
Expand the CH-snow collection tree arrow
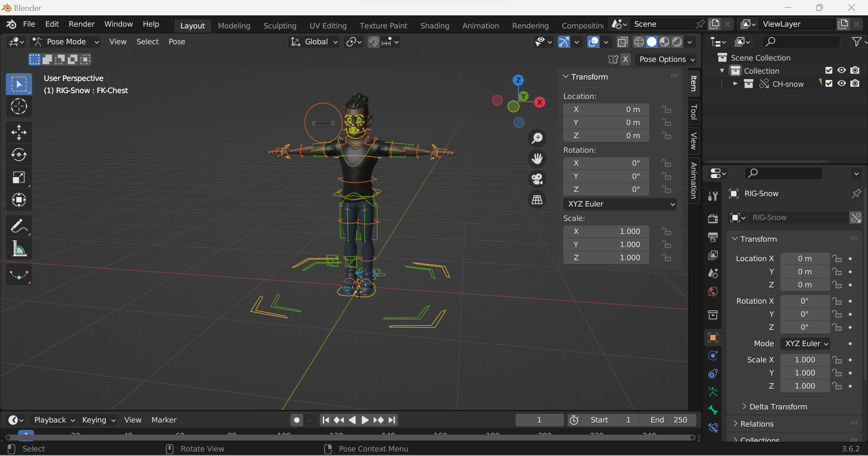(735, 84)
